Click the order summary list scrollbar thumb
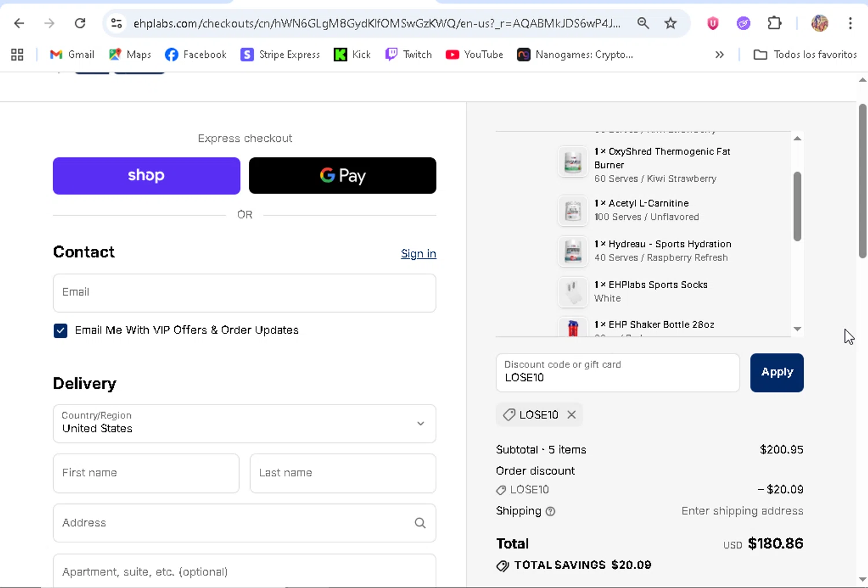 [797, 206]
